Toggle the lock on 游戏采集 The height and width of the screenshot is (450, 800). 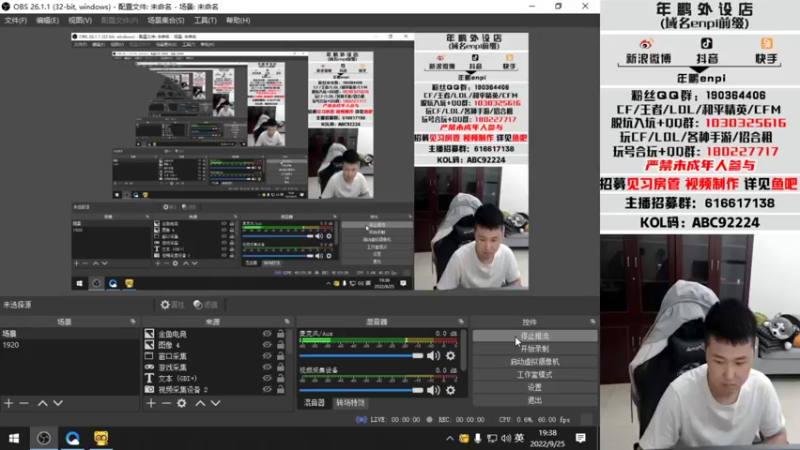pos(281,367)
